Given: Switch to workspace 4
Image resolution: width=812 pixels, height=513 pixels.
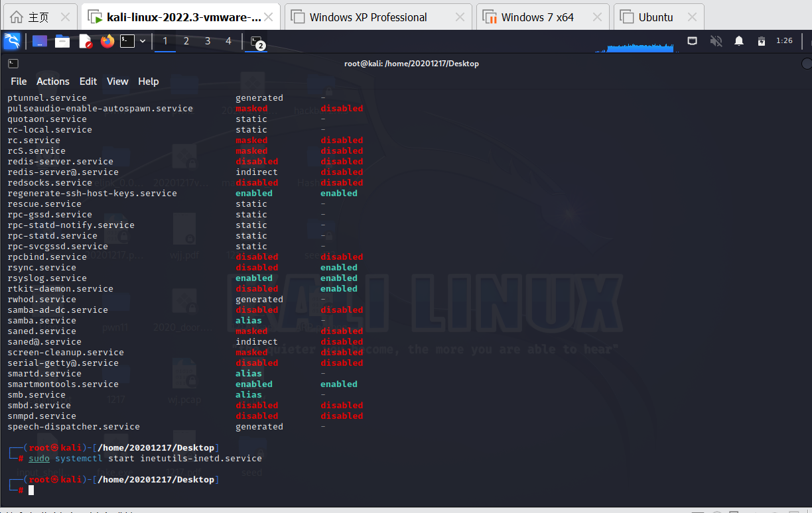Looking at the screenshot, I should pos(228,40).
